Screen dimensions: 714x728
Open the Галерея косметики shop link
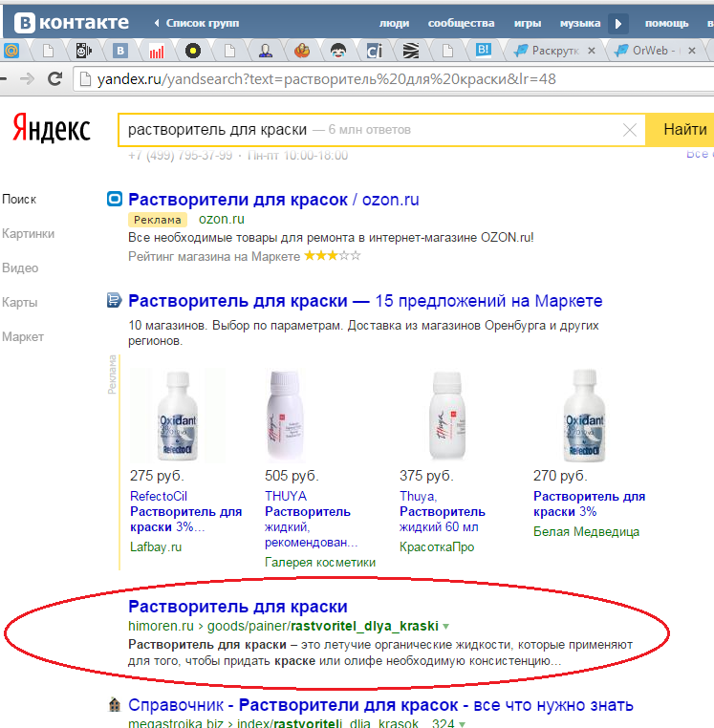pos(320,563)
